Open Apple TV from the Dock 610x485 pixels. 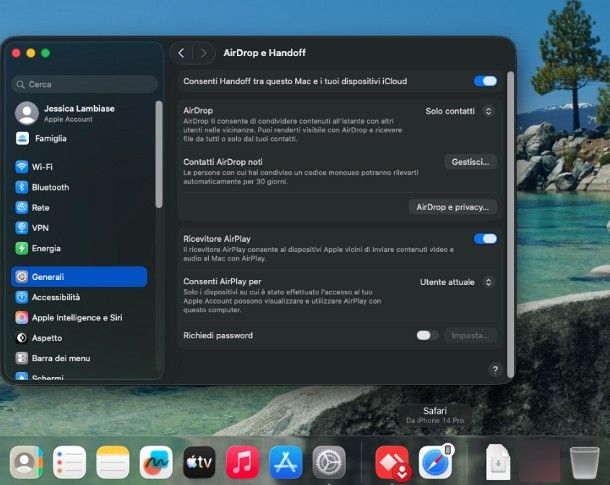click(199, 462)
